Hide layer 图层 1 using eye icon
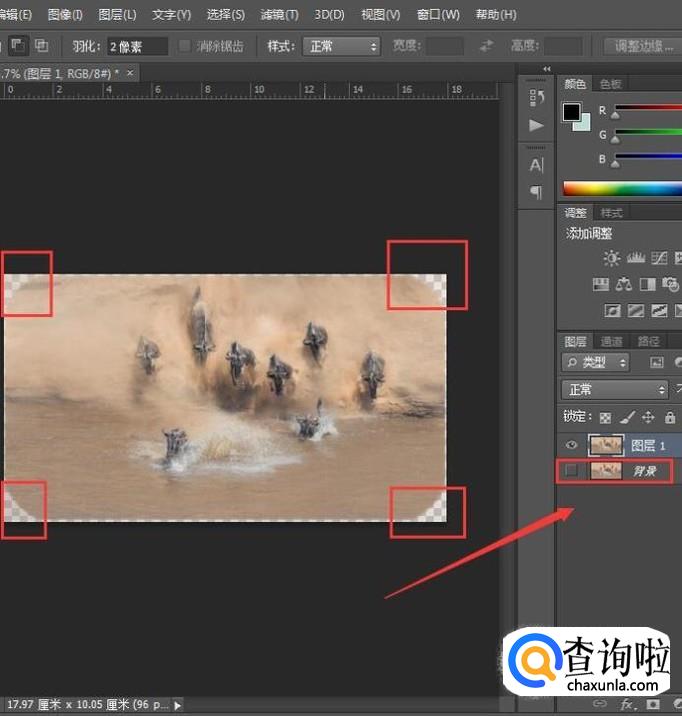Image resolution: width=682 pixels, height=716 pixels. [x=572, y=445]
